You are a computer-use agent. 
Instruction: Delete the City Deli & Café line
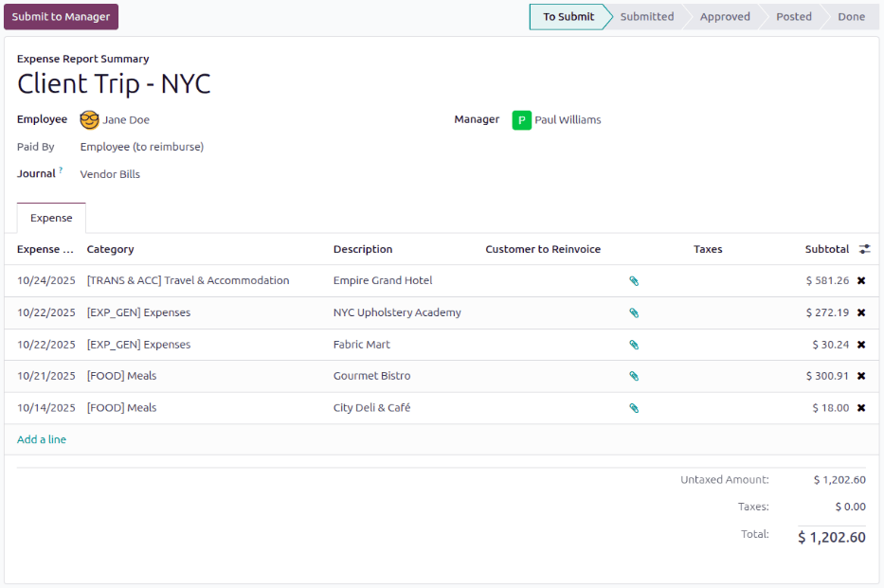[861, 408]
